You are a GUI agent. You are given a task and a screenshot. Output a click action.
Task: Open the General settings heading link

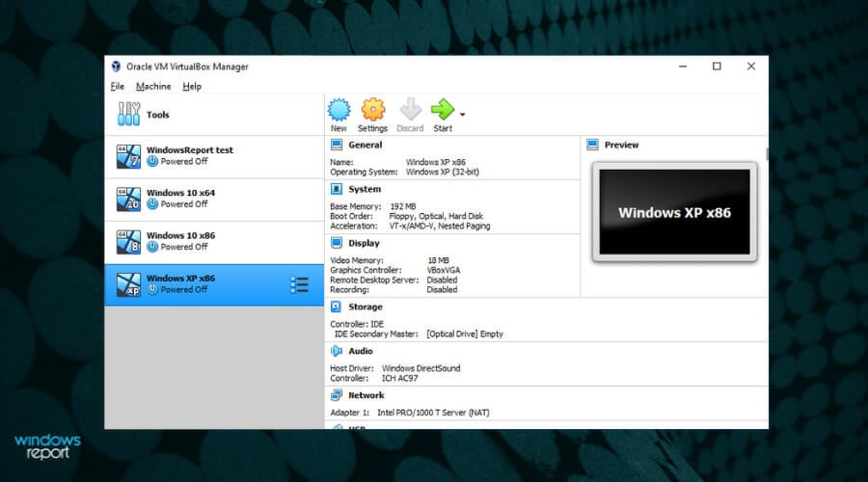[x=366, y=145]
